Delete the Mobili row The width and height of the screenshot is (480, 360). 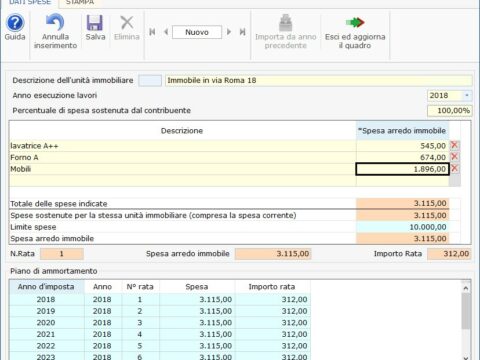454,168
